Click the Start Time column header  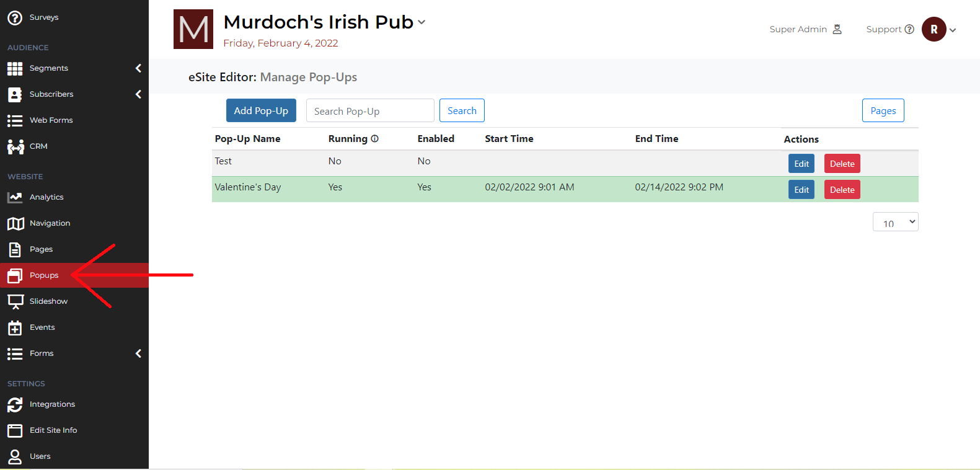(509, 139)
